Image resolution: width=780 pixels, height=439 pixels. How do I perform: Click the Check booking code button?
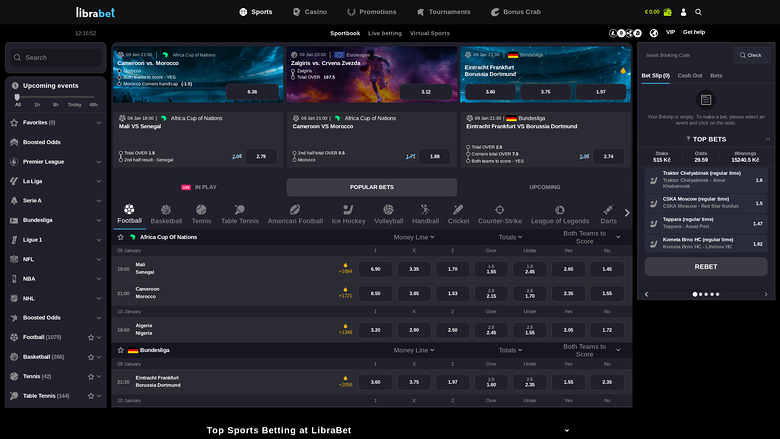(x=751, y=55)
